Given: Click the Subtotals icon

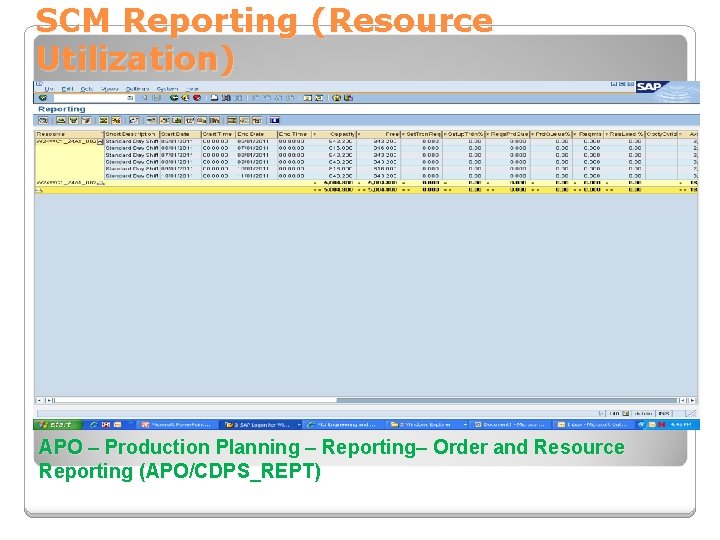Looking at the screenshot, I should pyautogui.click(x=116, y=120).
